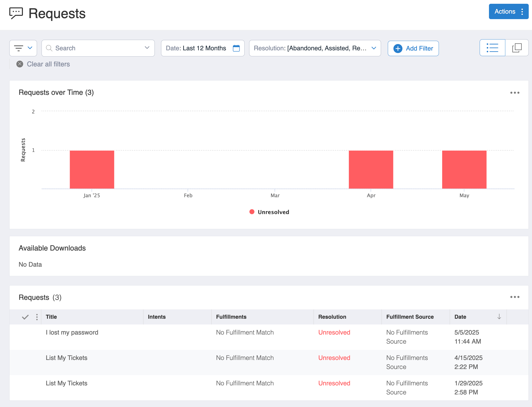Sort by the Resolution column header
This screenshot has width=532, height=407.
point(332,317)
